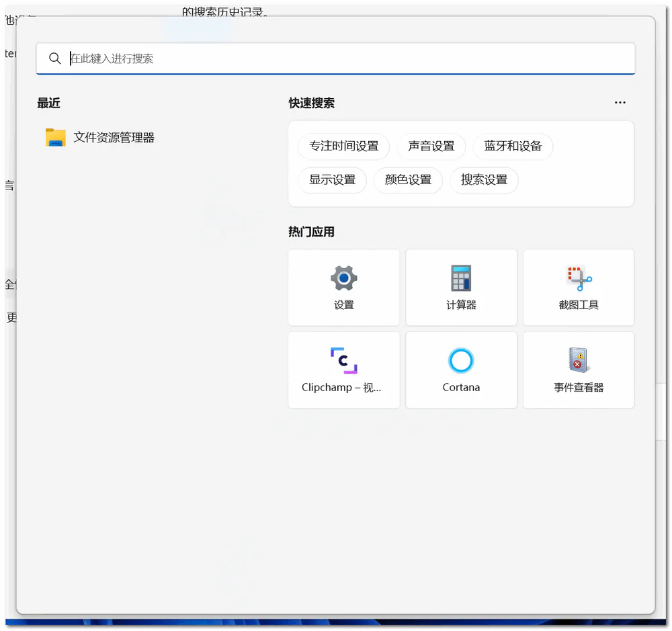Image resolution: width=672 pixels, height=631 pixels.
Task: Click the 快速搜索 section heading
Action: [x=312, y=103]
